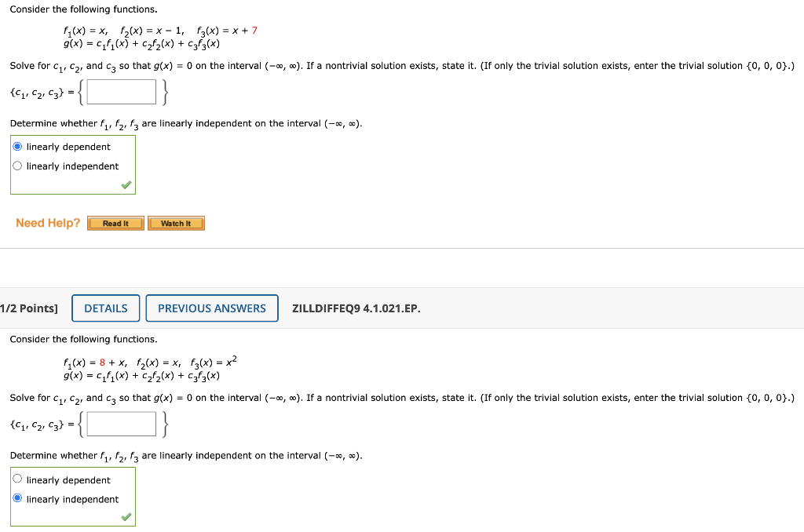Select 'linearly independent' for the second question

pyautogui.click(x=18, y=499)
